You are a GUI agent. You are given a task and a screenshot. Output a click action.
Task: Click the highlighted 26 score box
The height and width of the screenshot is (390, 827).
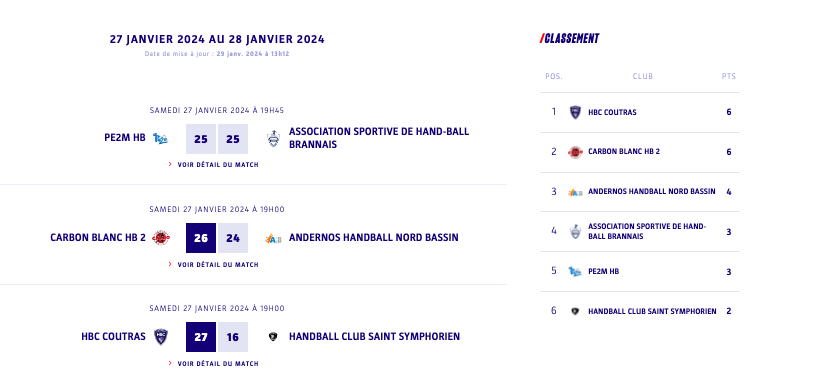click(201, 238)
